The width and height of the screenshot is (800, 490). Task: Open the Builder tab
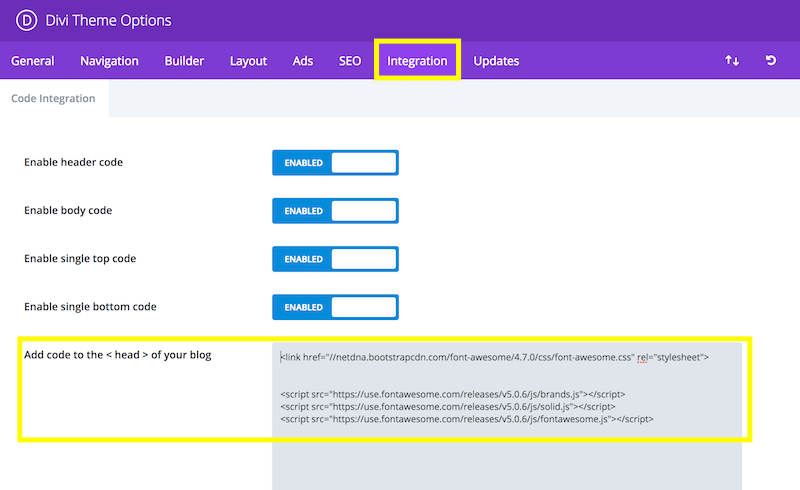pyautogui.click(x=184, y=61)
